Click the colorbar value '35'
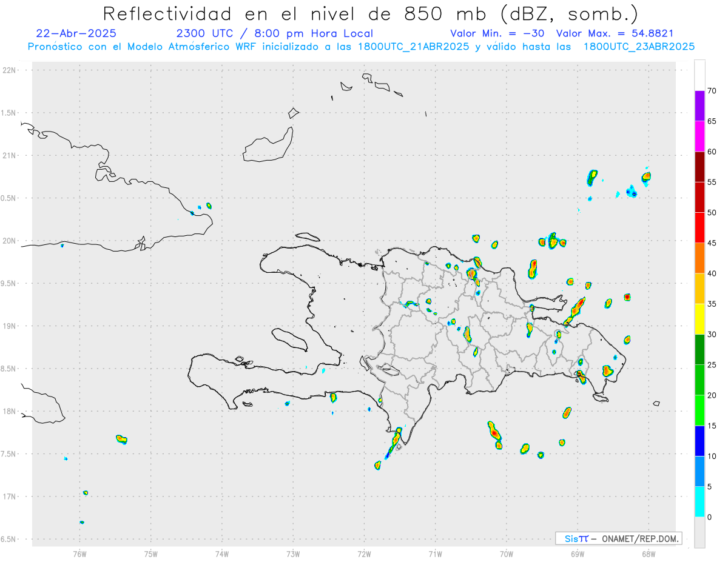Viewport: 728px width, 562px height. 712,304
